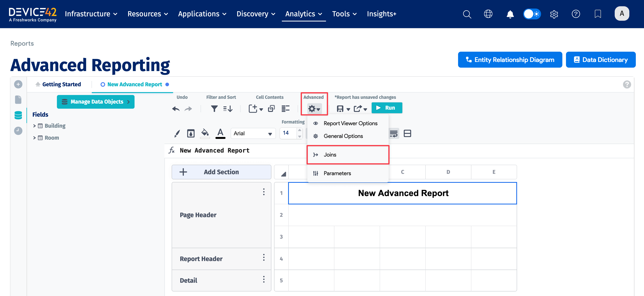Open the fill color bucket
Image resolution: width=644 pixels, height=296 pixels.
pos(205,134)
